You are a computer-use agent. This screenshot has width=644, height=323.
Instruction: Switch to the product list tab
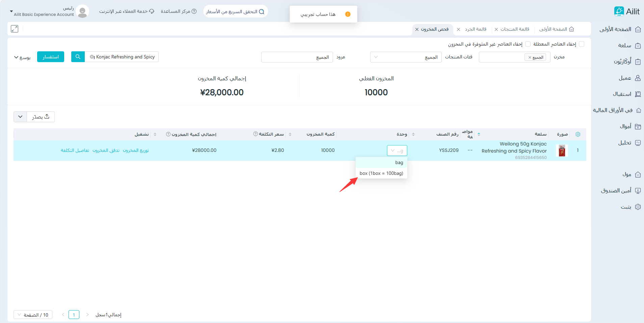tap(515, 29)
